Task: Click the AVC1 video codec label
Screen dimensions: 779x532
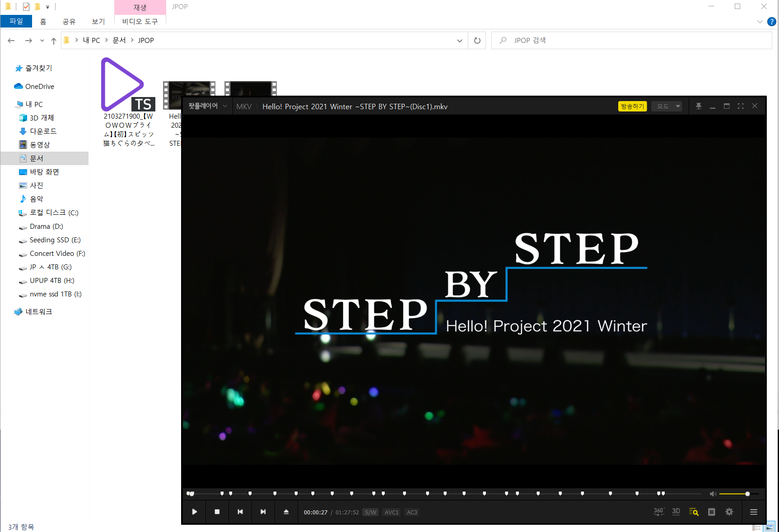Action: [x=392, y=512]
